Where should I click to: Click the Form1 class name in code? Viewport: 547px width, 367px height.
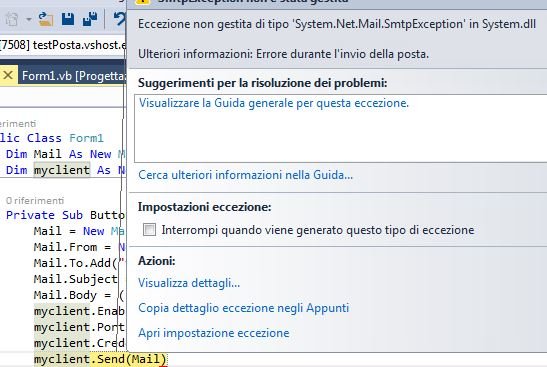coord(86,138)
